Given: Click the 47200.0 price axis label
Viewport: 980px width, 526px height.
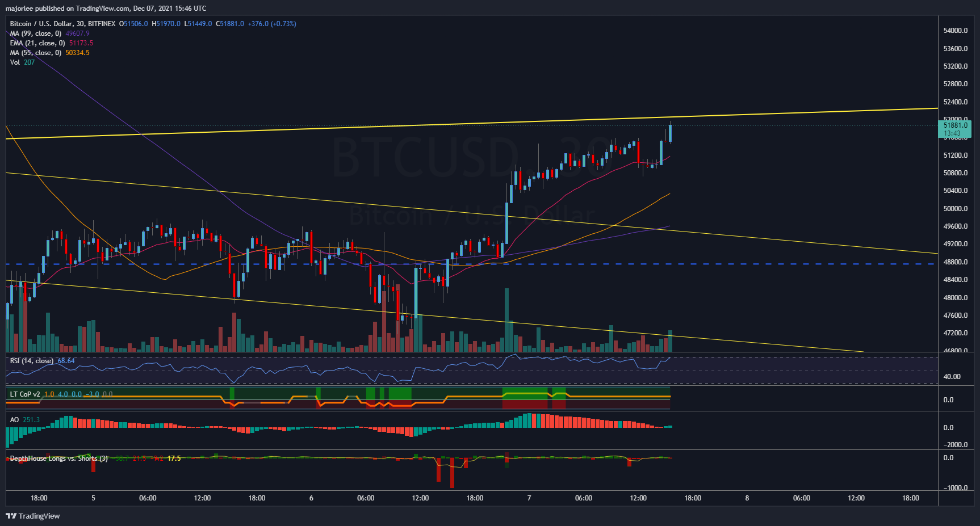Looking at the screenshot, I should (x=956, y=333).
